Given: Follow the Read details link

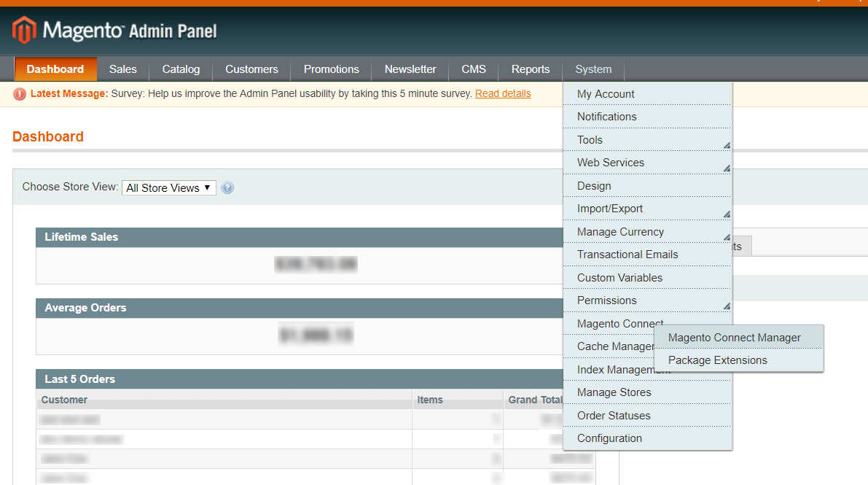Looking at the screenshot, I should tap(503, 93).
